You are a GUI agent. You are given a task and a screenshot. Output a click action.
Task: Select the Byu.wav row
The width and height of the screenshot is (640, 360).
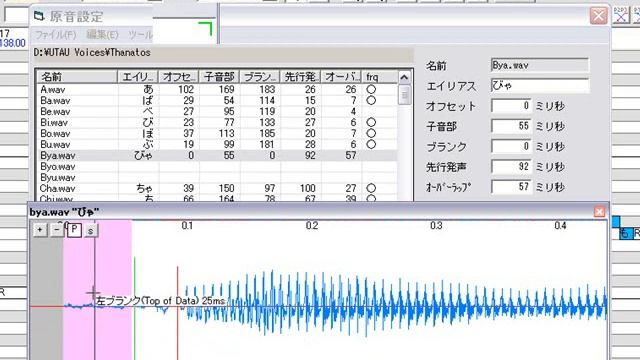(217, 178)
